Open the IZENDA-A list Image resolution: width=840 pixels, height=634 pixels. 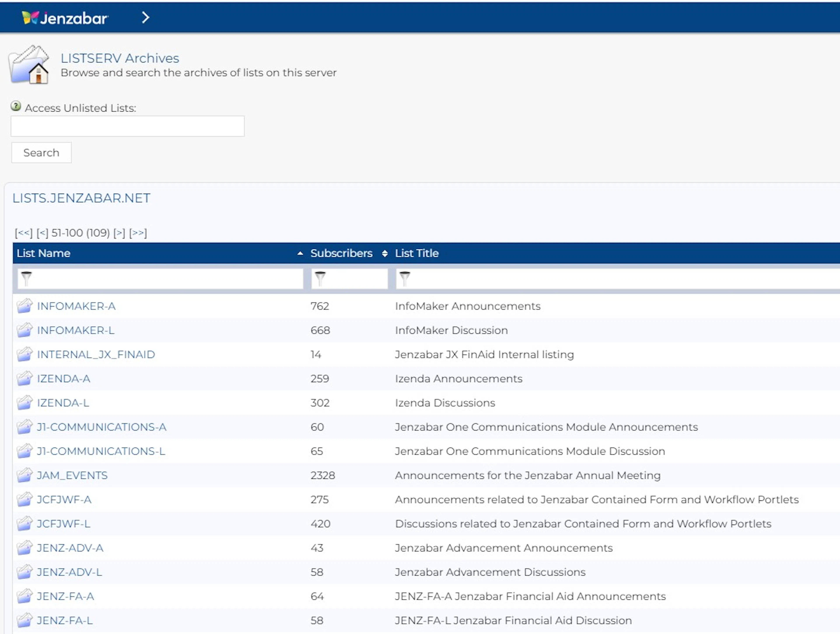(x=64, y=379)
